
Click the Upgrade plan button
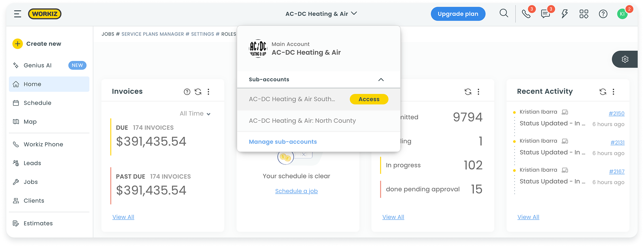458,14
